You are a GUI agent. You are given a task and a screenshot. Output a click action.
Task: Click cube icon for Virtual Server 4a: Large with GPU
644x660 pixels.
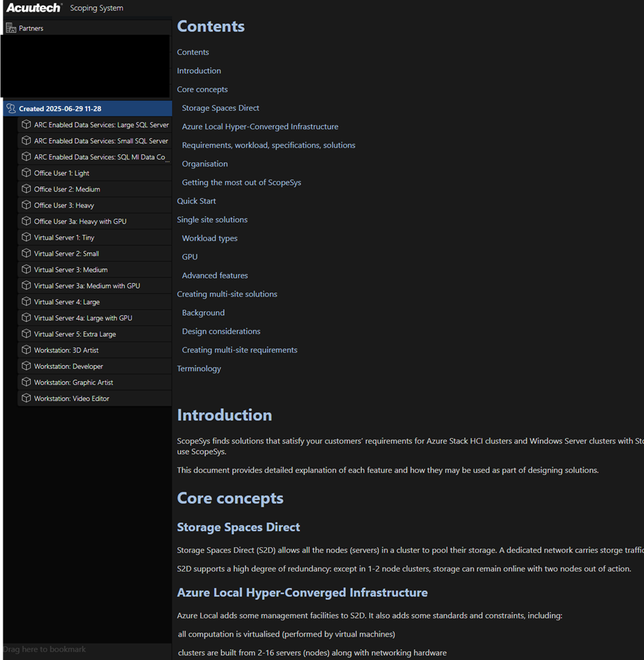pyautogui.click(x=26, y=318)
